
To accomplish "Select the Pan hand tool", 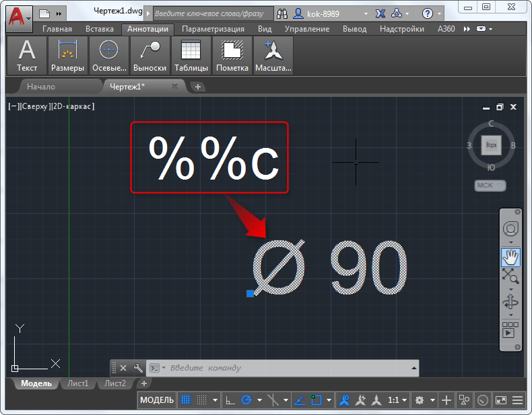I will [x=510, y=257].
